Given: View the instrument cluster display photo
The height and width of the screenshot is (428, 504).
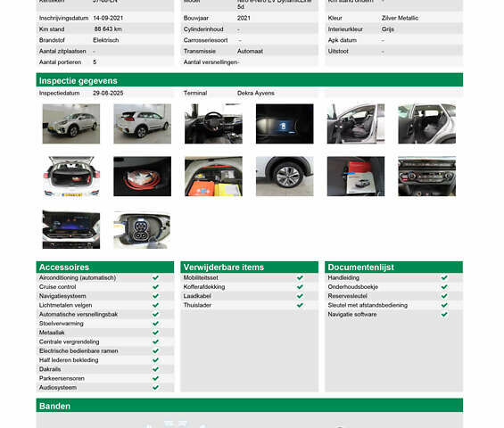Looking at the screenshot, I should [x=285, y=124].
